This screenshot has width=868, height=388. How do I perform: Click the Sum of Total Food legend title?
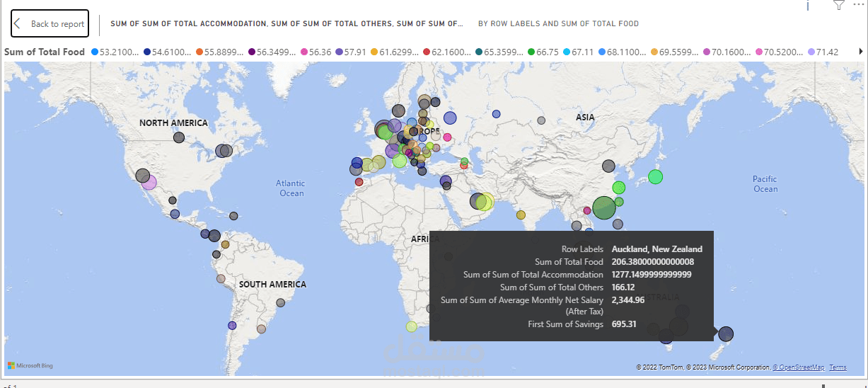(x=45, y=52)
